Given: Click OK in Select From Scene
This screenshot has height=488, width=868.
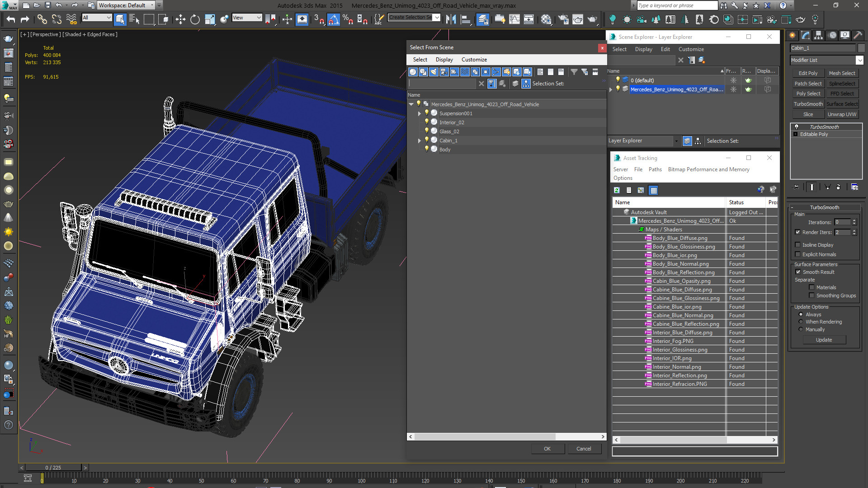Looking at the screenshot, I should [x=547, y=449].
